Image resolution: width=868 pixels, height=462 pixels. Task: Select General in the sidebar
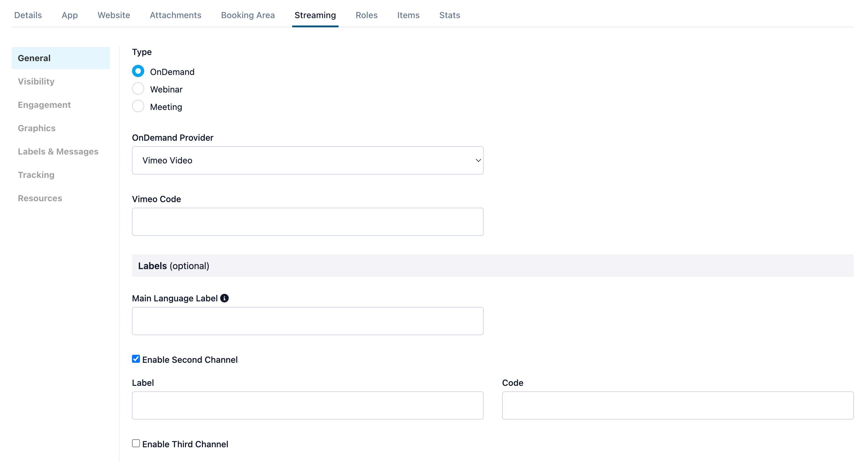click(61, 58)
